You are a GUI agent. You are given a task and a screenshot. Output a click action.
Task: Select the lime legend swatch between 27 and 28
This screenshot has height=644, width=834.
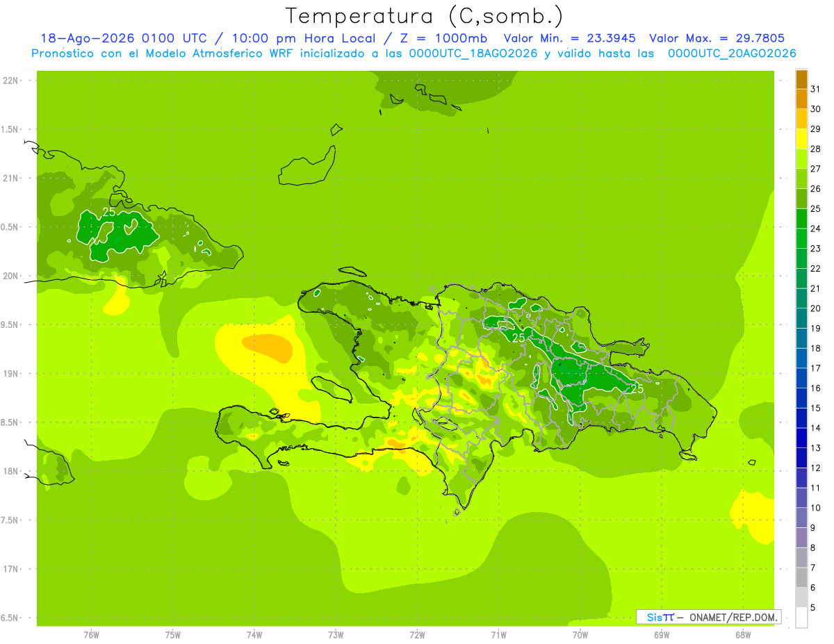(x=801, y=159)
